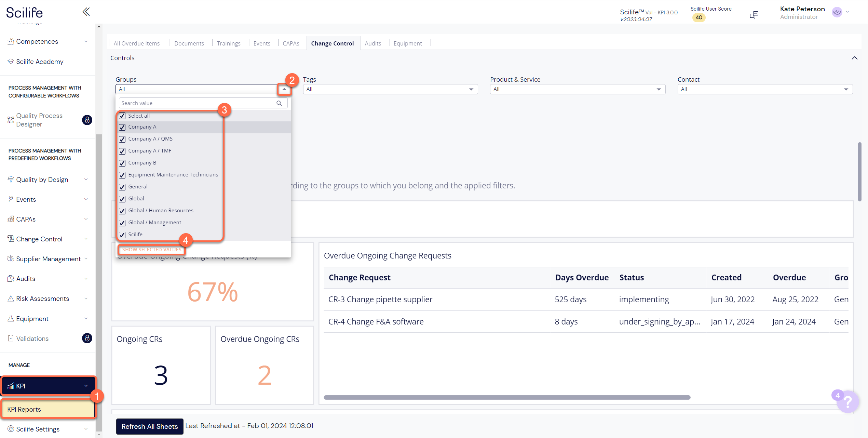Switch to Documents tab
Screen dimensions: 868x438
click(189, 43)
